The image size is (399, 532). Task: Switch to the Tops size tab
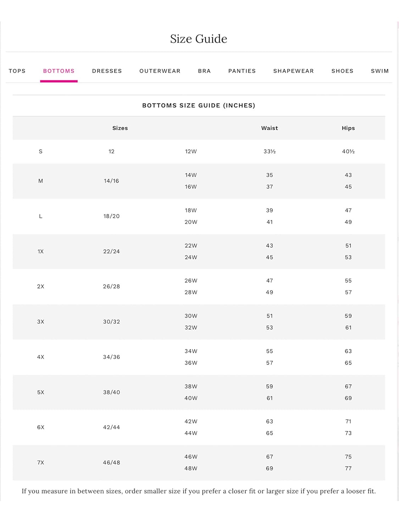coord(17,71)
